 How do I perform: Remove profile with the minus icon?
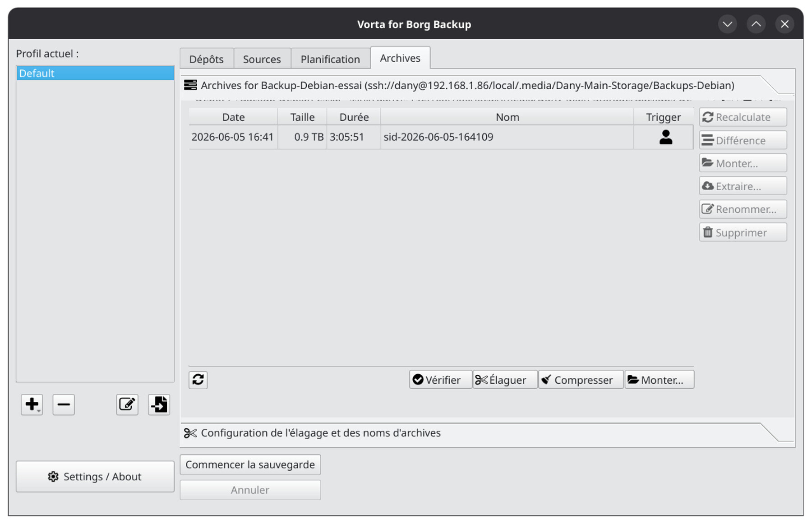[64, 404]
